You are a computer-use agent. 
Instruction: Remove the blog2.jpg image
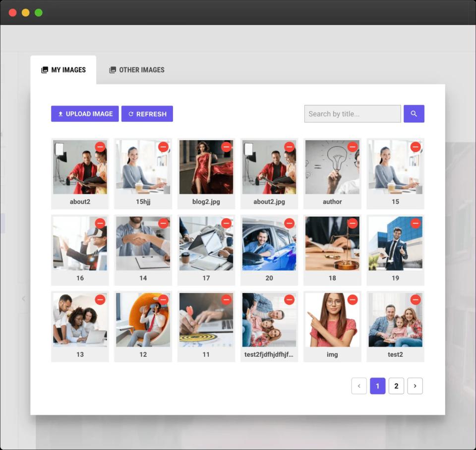click(x=226, y=147)
